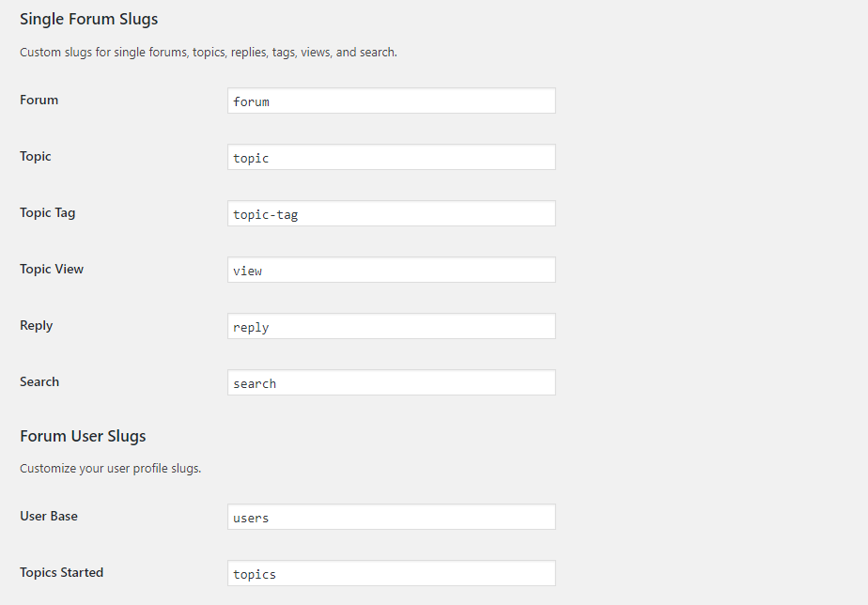Click the "Search" field label

pyautogui.click(x=39, y=382)
